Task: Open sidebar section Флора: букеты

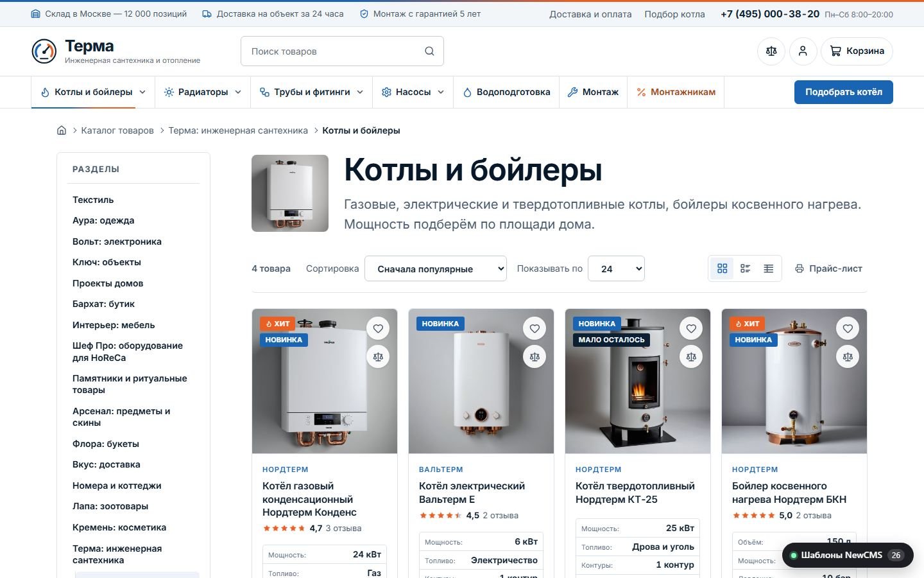Action: 106,444
